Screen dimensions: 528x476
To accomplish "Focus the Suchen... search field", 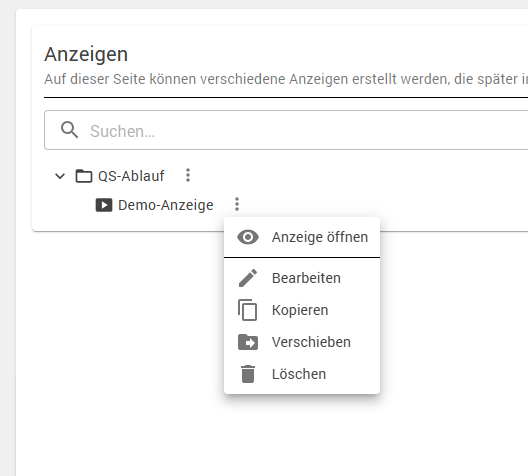I will coord(286,130).
